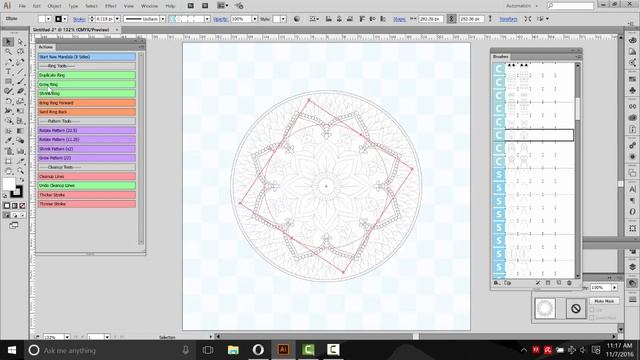Select the Pen tool
Screen dimensions: 640x360
click(x=8, y=62)
